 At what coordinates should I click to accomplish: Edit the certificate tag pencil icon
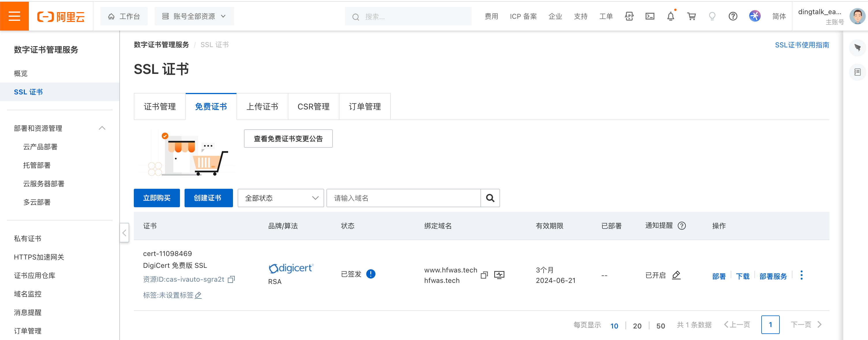point(198,295)
